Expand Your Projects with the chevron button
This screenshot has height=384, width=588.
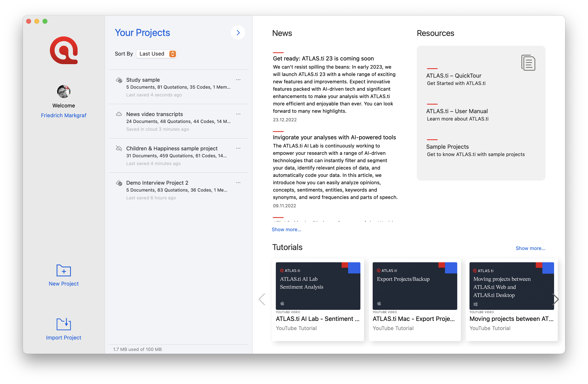click(x=238, y=33)
